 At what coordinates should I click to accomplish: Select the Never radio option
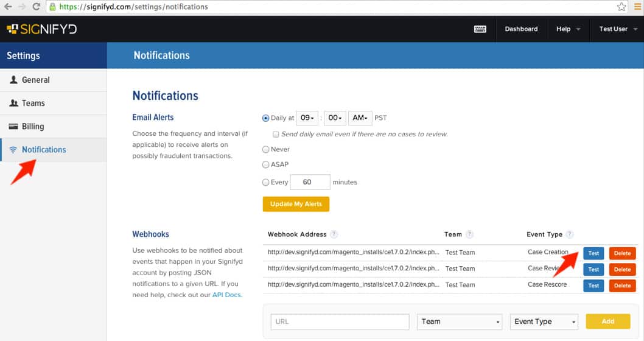pyautogui.click(x=265, y=150)
